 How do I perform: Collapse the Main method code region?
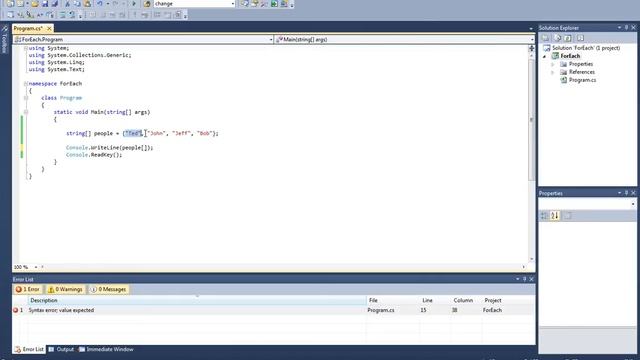coord(26,111)
